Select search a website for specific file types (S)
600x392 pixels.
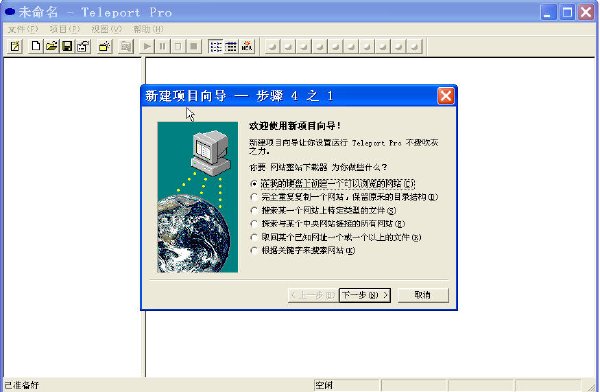pyautogui.click(x=323, y=211)
